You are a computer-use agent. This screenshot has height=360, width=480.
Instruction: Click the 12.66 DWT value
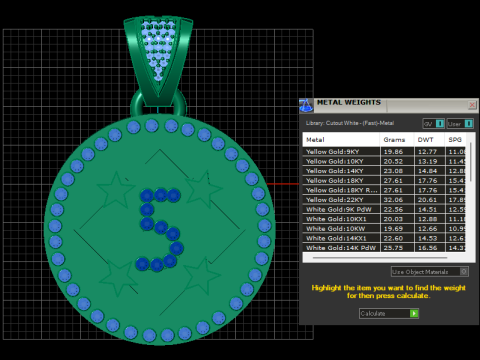click(427, 229)
